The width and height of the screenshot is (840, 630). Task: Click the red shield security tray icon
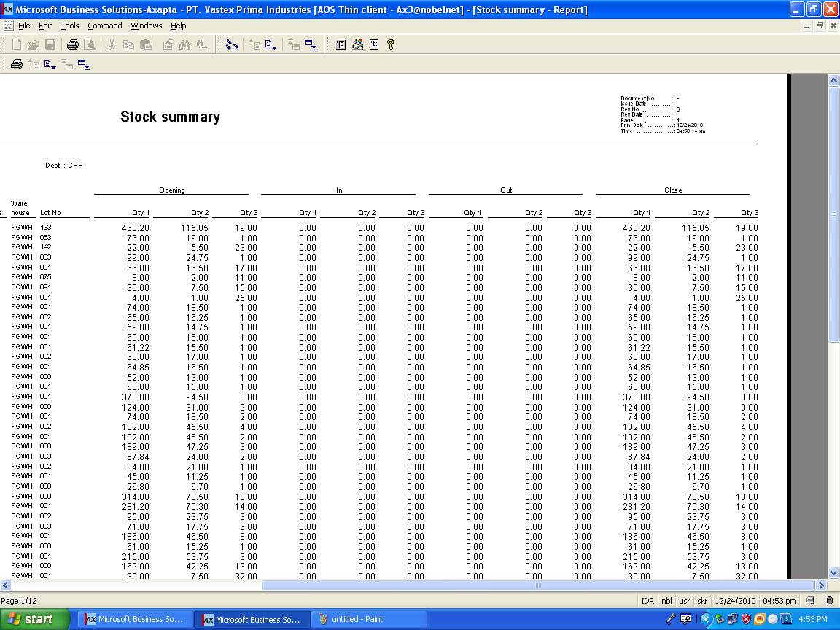point(746,619)
